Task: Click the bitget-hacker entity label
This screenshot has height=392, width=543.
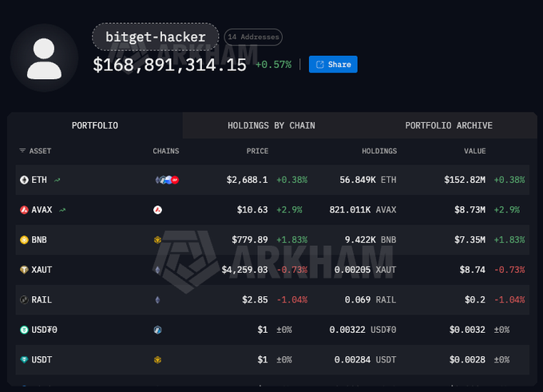Action: coord(156,37)
